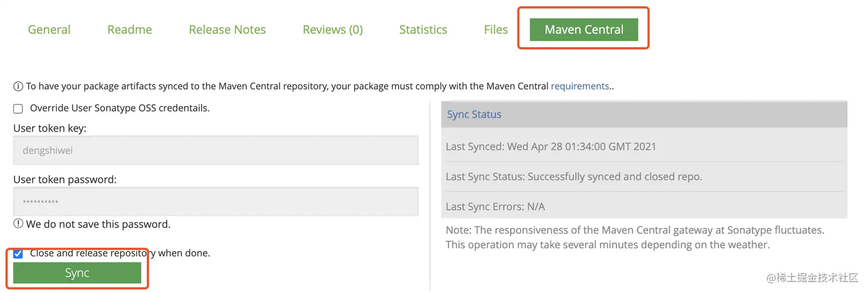
Task: Select the Maven Central tab
Action: pos(584,30)
